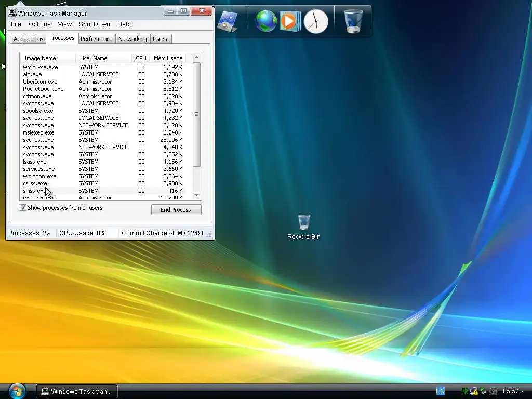Image resolution: width=532 pixels, height=399 pixels.
Task: Select the csrss.exe process row
Action: click(103, 183)
